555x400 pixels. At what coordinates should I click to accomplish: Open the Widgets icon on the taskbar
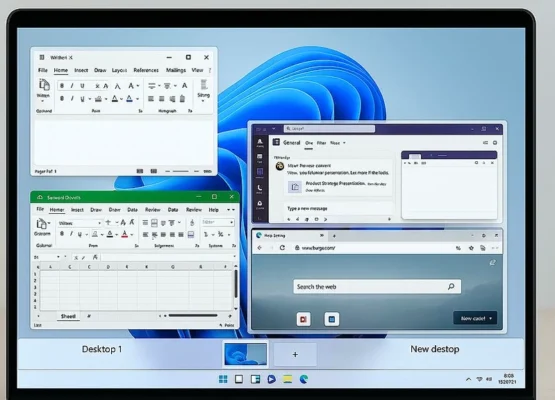(255, 379)
